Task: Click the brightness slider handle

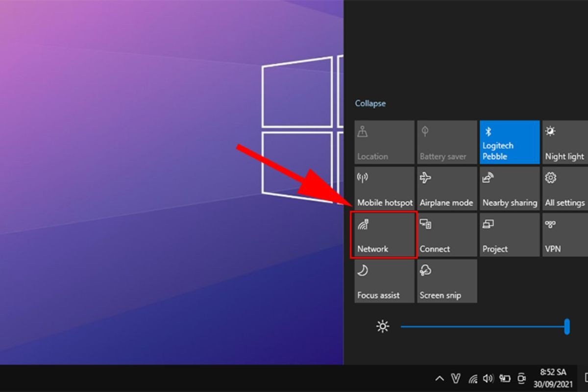Action: 567,326
